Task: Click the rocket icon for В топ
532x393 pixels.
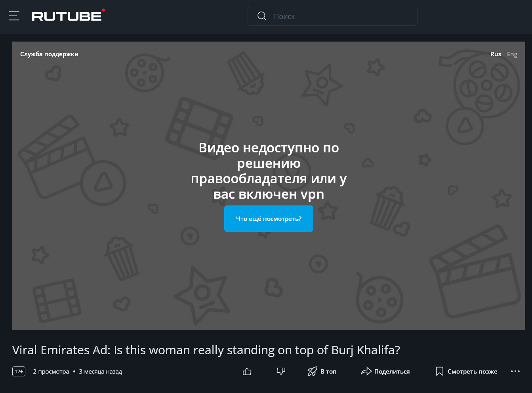Action: click(x=312, y=371)
